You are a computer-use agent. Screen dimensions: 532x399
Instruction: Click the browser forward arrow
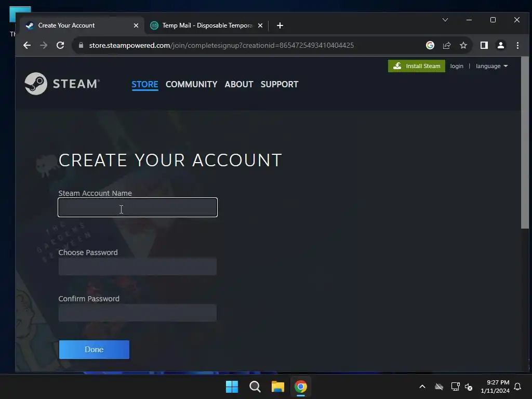pyautogui.click(x=44, y=45)
